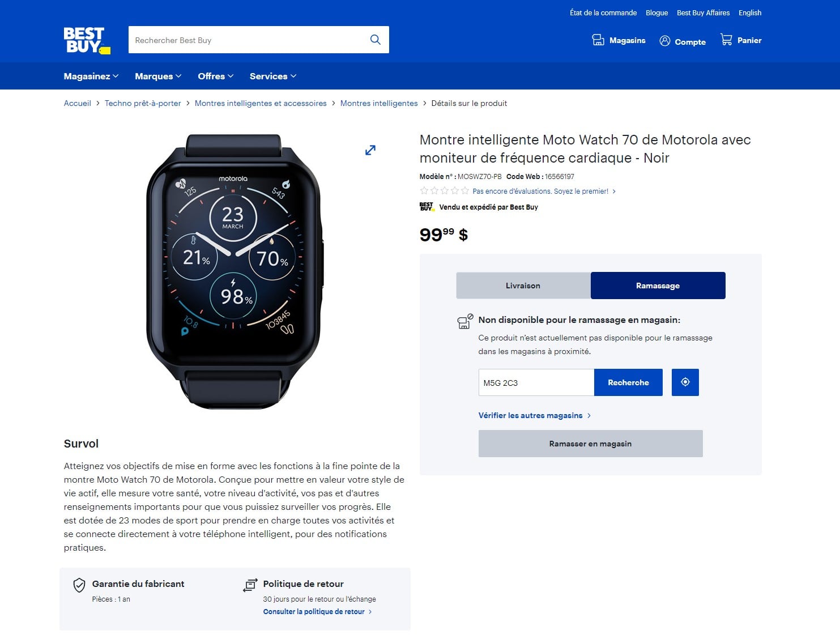840x643 pixels.
Task: Open the Panier cart icon
Action: (x=726, y=40)
